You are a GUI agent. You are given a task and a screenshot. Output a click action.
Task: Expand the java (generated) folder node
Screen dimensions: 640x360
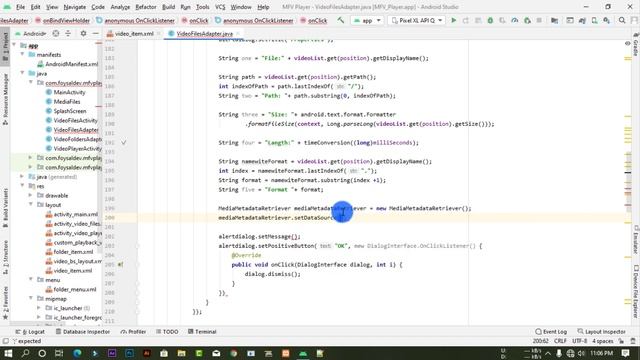[x=23, y=177]
